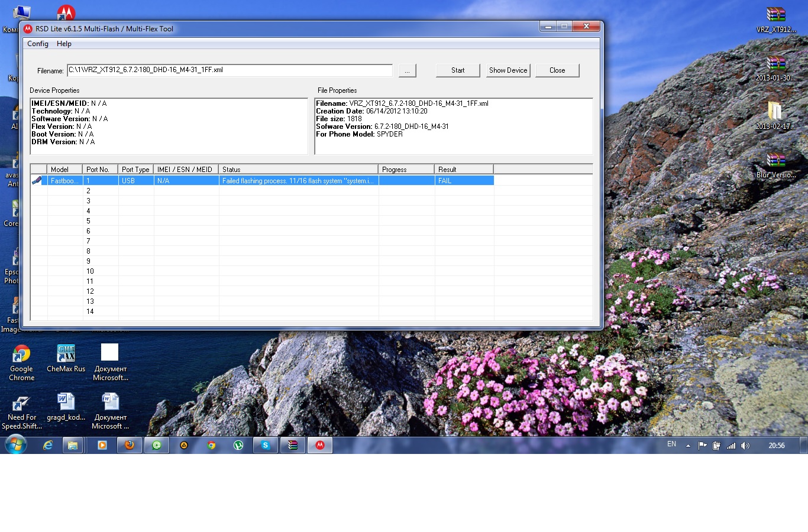
Task: Click the Sofware Version line in File Properties
Action: tap(382, 126)
